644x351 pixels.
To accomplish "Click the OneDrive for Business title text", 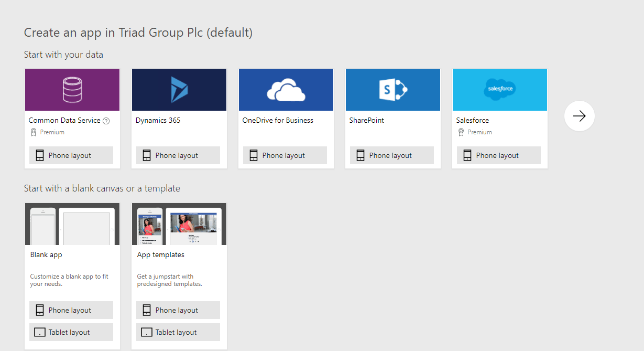I will 278,120.
